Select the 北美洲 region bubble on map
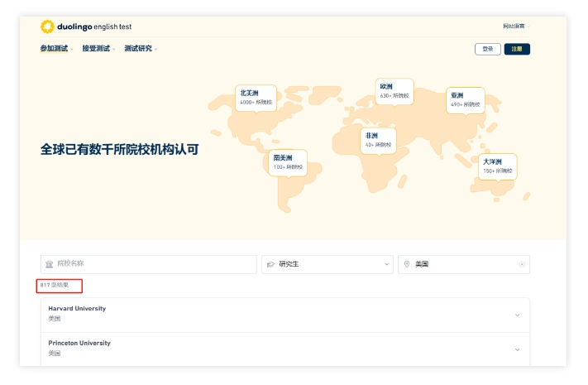 [256, 98]
